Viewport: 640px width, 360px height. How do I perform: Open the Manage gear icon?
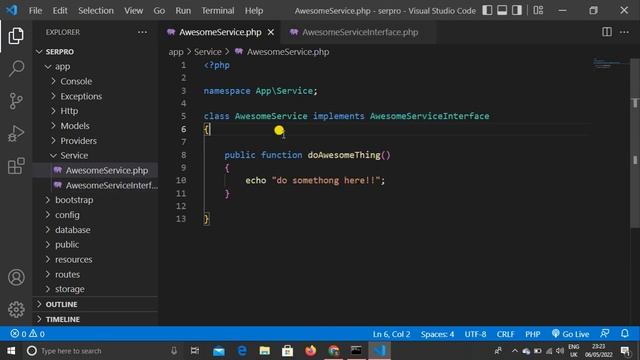click(x=16, y=309)
